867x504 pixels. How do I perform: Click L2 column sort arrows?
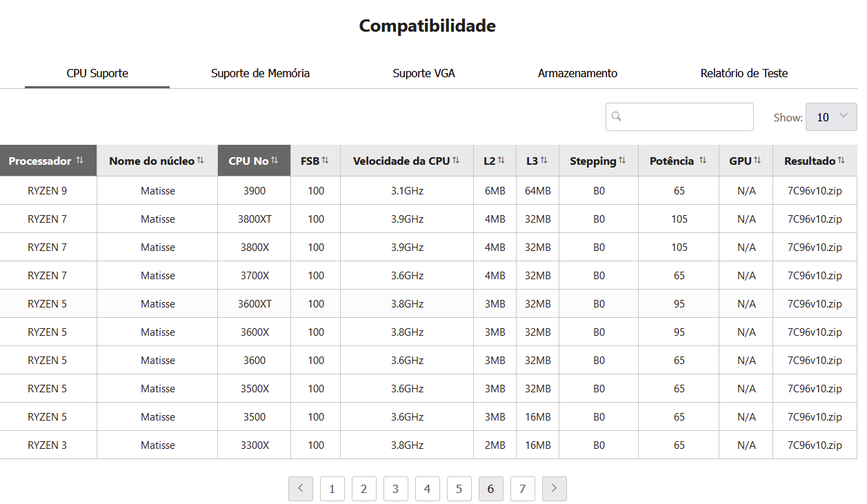501,160
